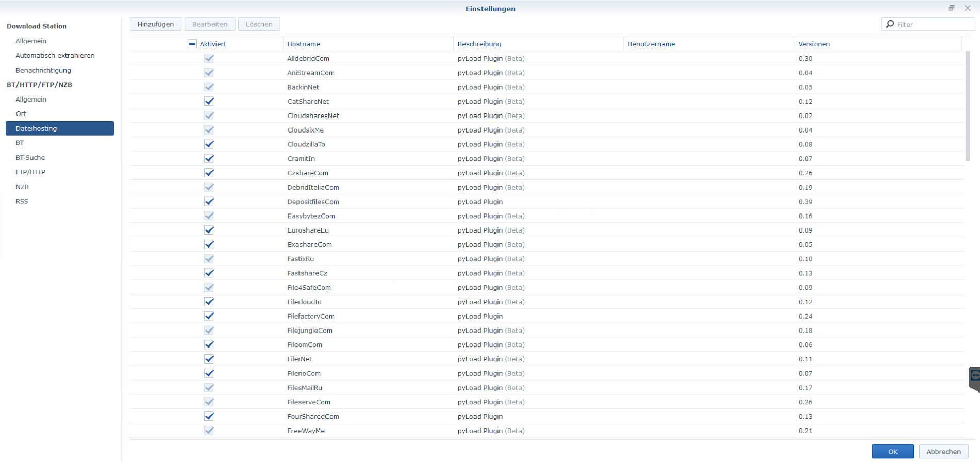
Task: Confirm settings with the OK button
Action: coord(893,452)
